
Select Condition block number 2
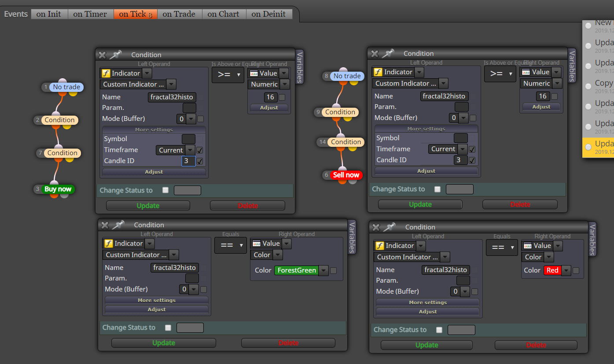(59, 120)
